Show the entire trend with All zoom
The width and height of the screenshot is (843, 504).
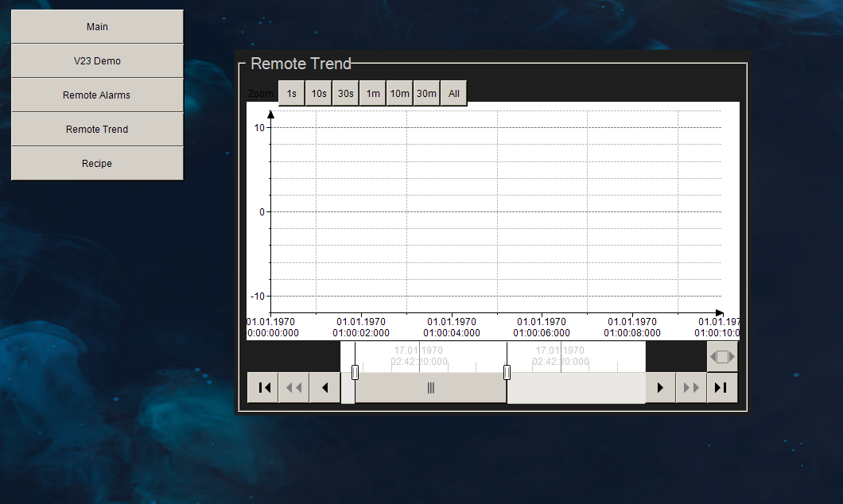[453, 93]
